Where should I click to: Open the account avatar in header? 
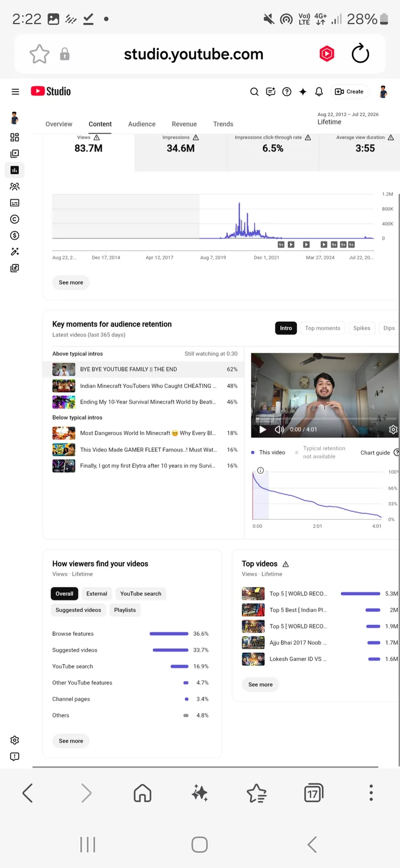(x=383, y=92)
